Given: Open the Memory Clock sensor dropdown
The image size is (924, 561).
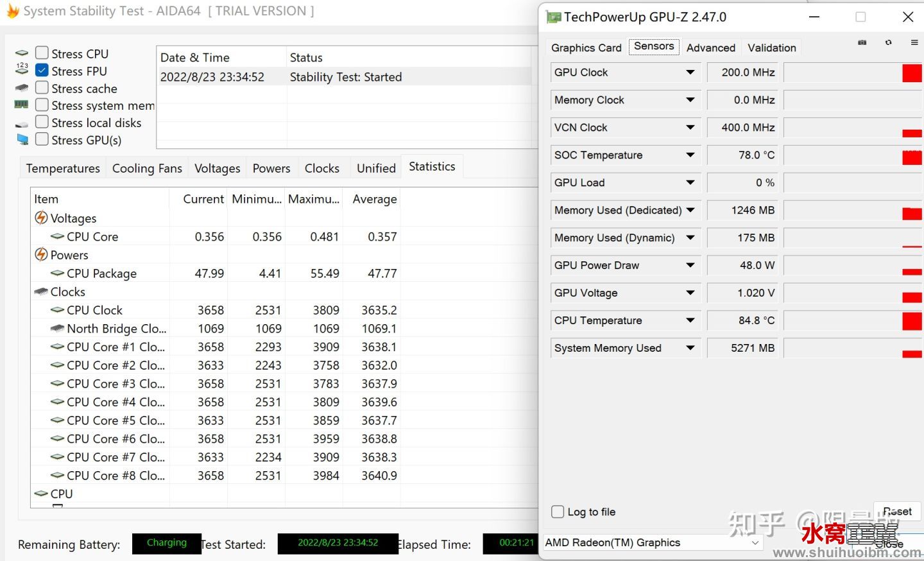Looking at the screenshot, I should coord(690,100).
